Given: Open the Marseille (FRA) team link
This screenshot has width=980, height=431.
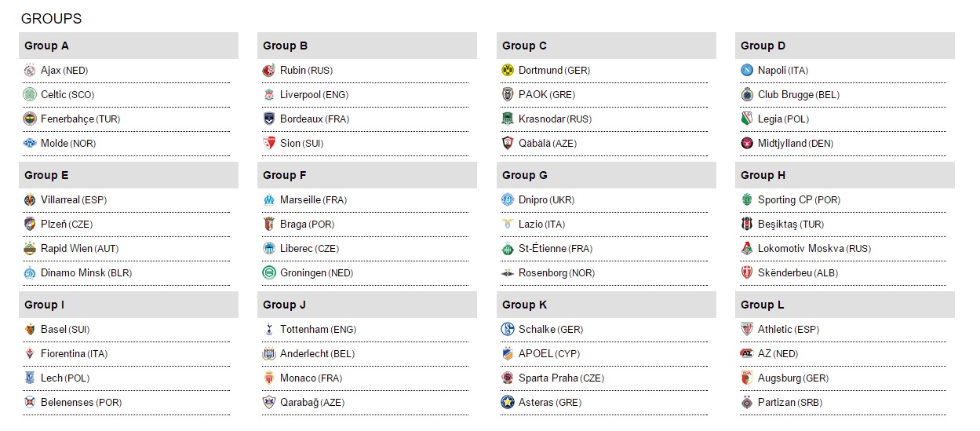Looking at the screenshot, I should point(313,200).
